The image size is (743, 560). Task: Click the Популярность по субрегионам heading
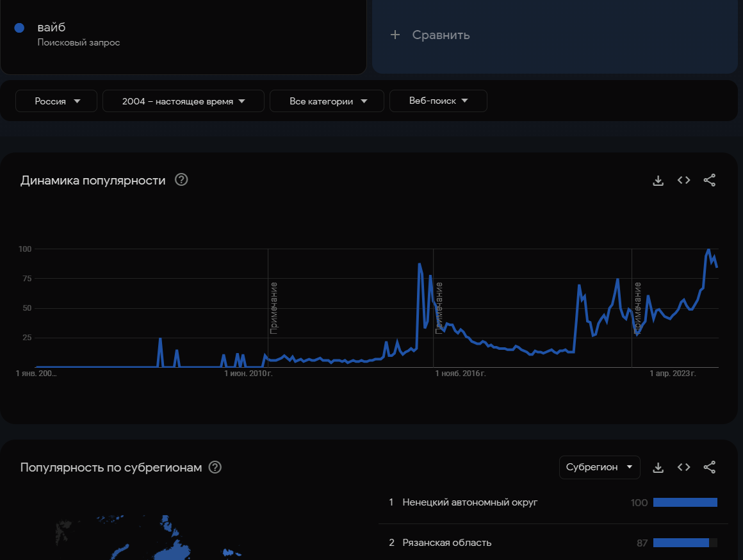click(111, 467)
